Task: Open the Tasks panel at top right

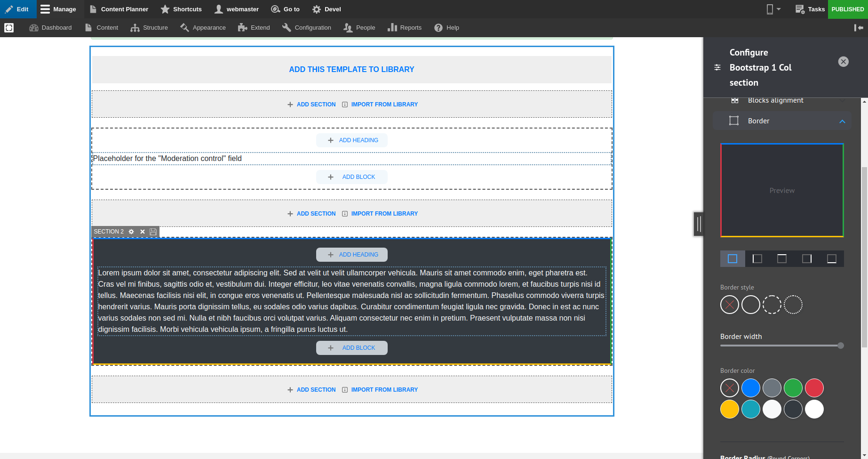Action: (809, 9)
